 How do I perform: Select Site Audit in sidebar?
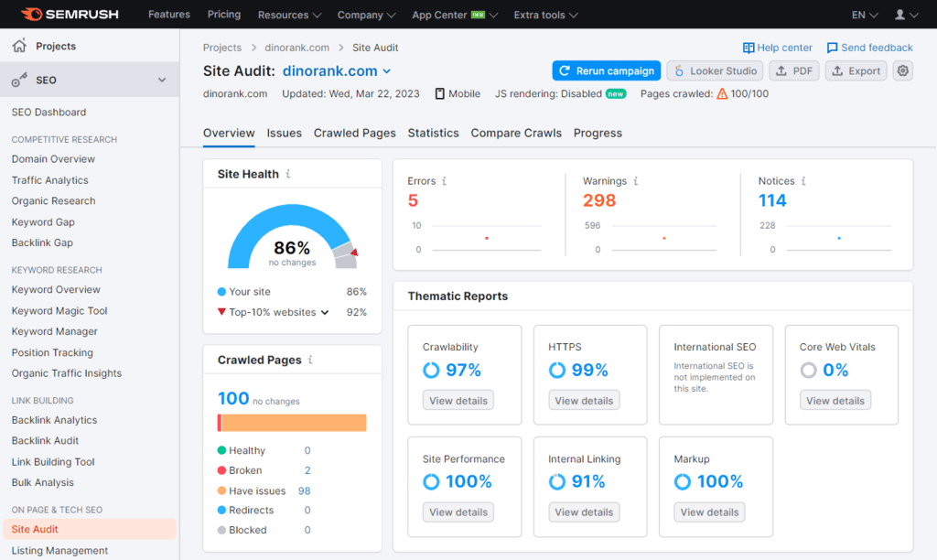[90, 529]
